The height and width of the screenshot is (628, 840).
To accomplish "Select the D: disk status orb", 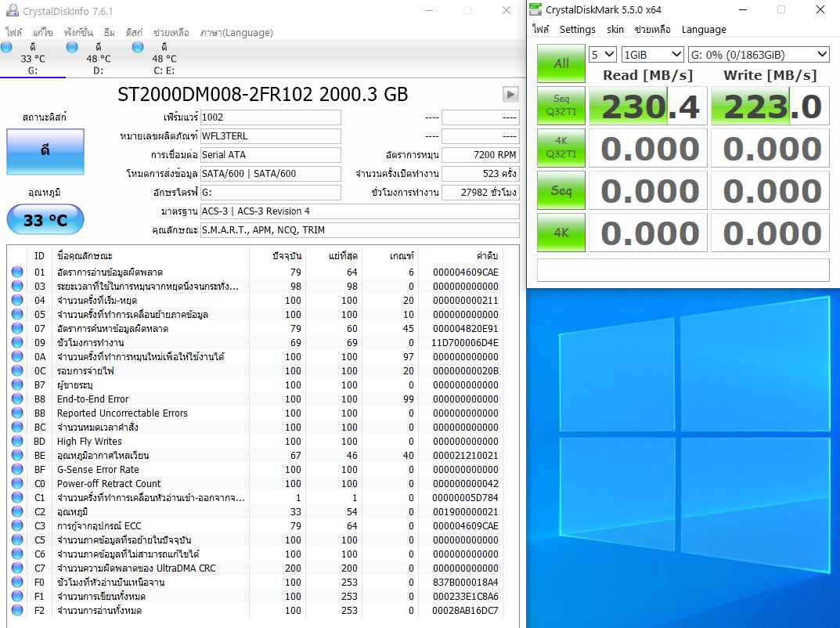I will 72,47.
